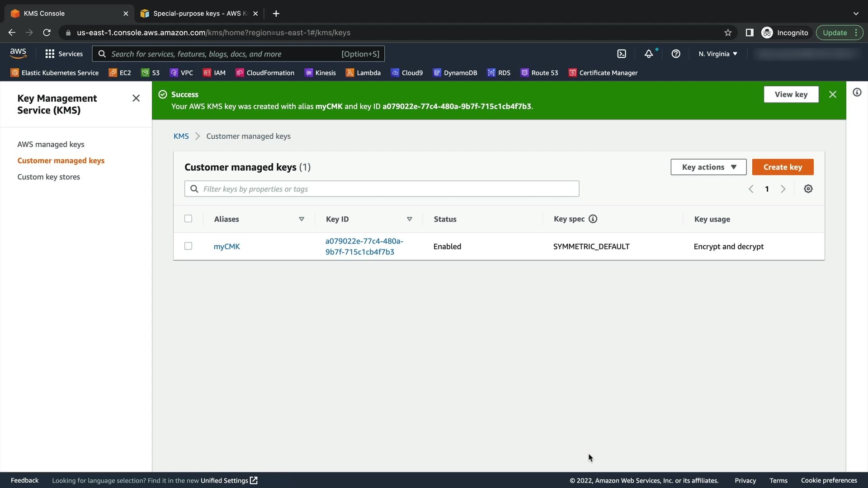This screenshot has height=488, width=868.
Task: Tick the select-all keys checkbox
Action: pos(189,219)
